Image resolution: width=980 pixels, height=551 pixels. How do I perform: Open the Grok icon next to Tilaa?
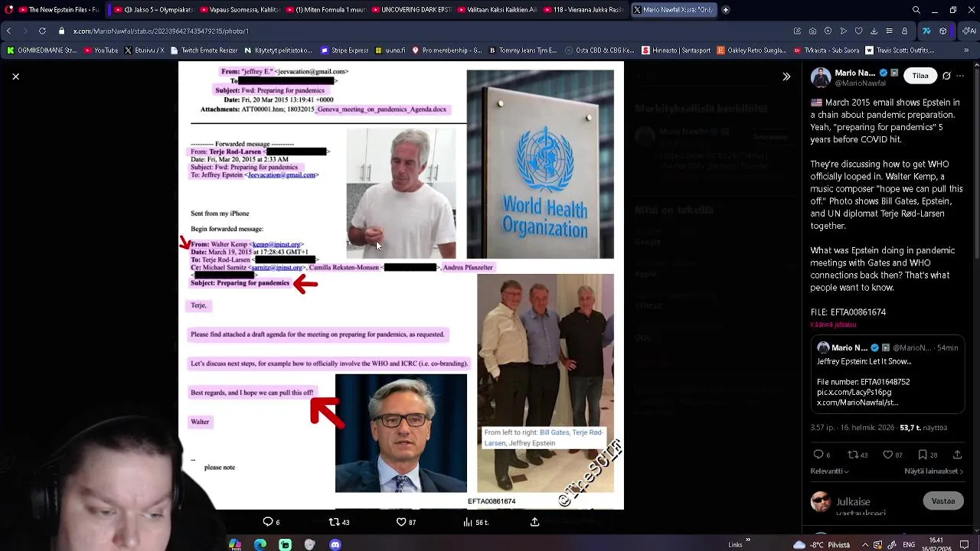pos(947,76)
